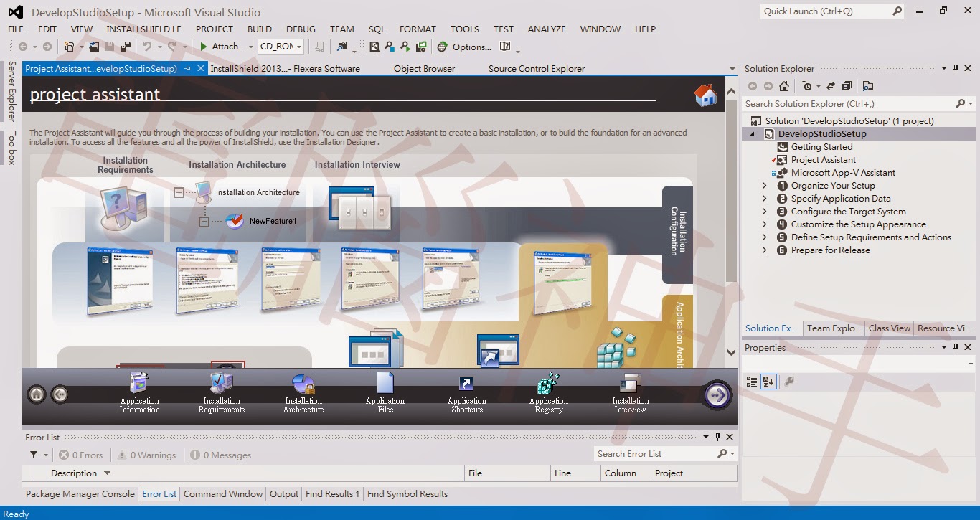
Task: Open the Application Files step
Action: click(x=385, y=393)
